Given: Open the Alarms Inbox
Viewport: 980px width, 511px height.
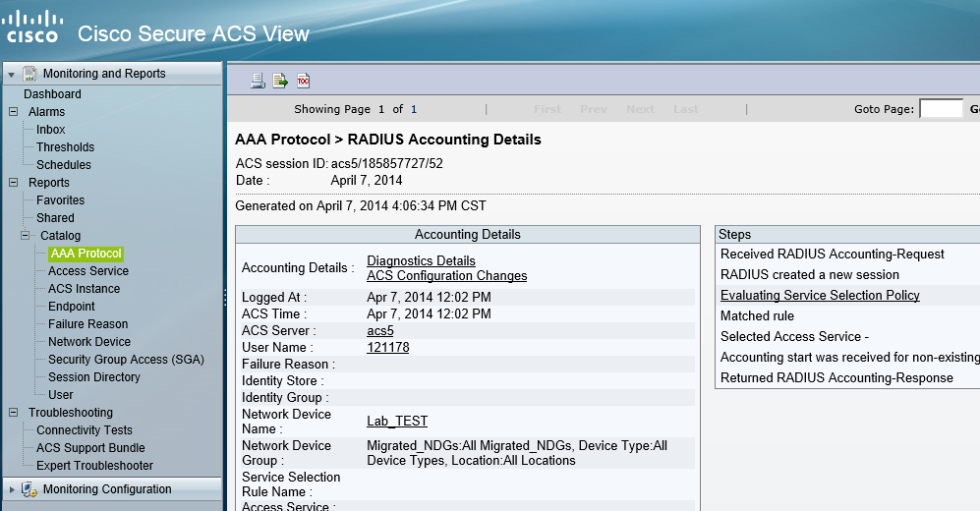Looking at the screenshot, I should tap(51, 130).
